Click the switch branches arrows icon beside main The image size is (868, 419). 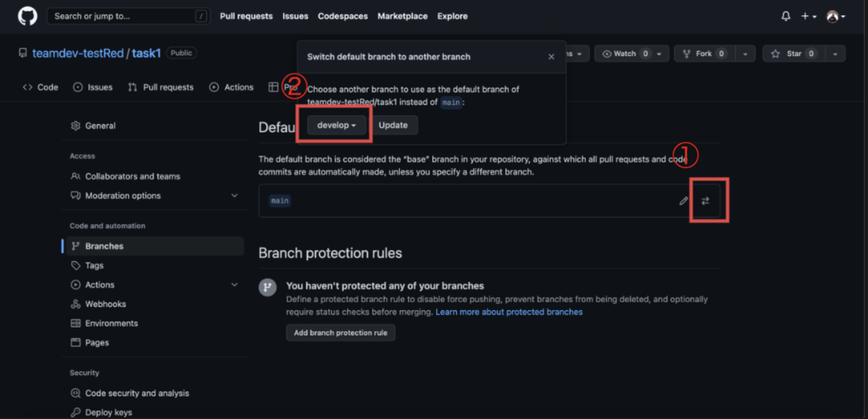pyautogui.click(x=705, y=201)
